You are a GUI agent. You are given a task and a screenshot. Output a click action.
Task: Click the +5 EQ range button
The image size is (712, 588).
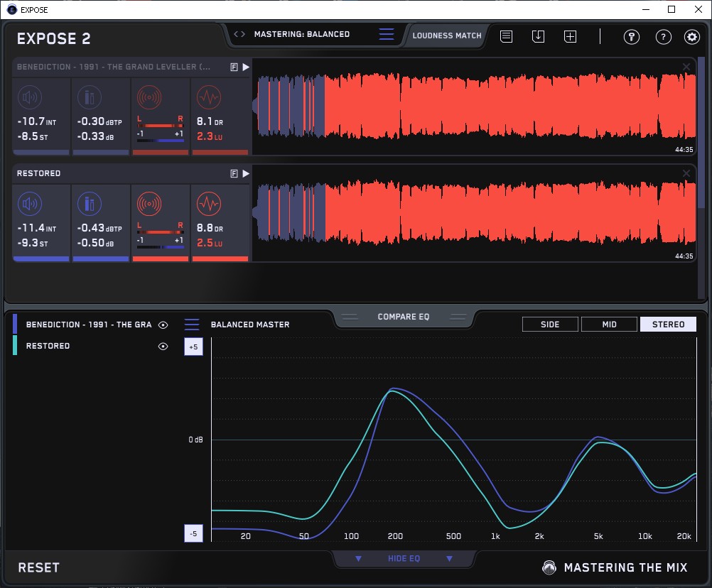point(193,347)
